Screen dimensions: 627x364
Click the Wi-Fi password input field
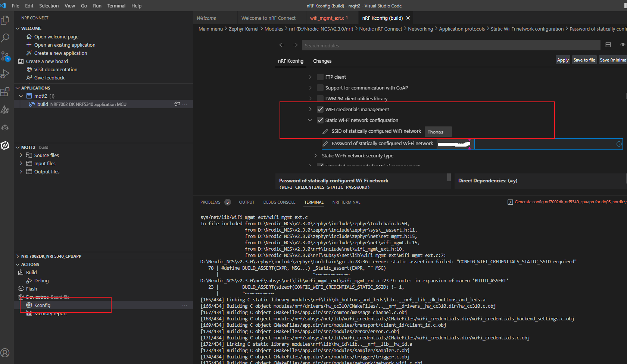(x=455, y=144)
